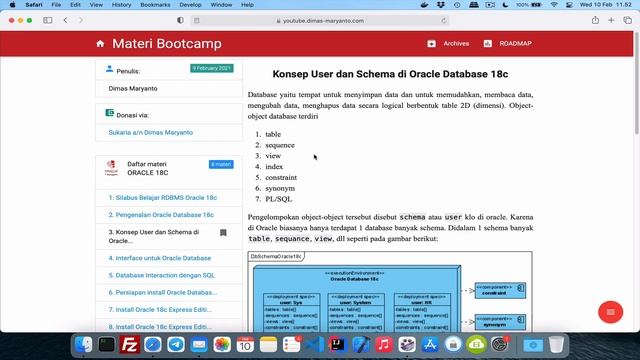Open the Safari Share icon
This screenshot has height=360, width=640.
coord(596,20)
